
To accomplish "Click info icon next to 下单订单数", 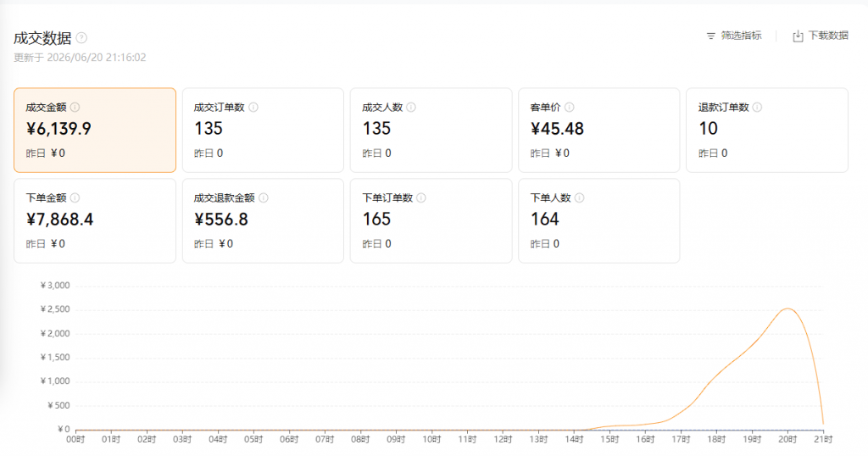I will pos(421,198).
